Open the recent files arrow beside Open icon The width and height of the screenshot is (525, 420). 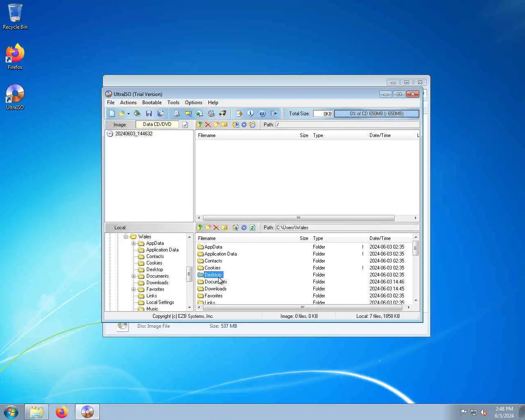tap(128, 114)
